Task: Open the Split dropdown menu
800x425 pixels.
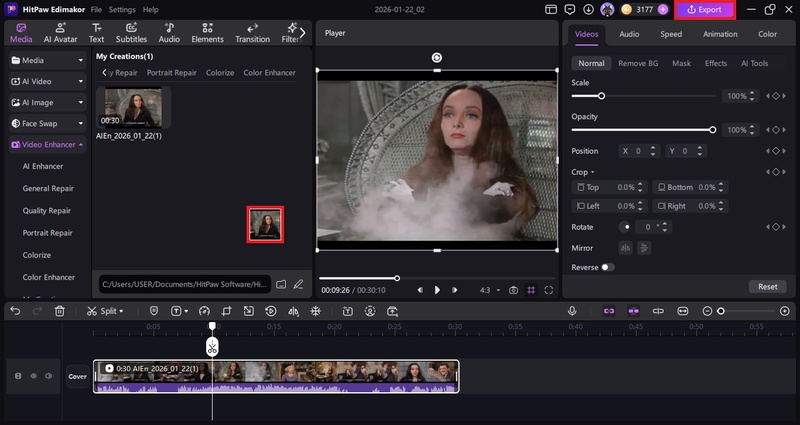Action: [121, 311]
